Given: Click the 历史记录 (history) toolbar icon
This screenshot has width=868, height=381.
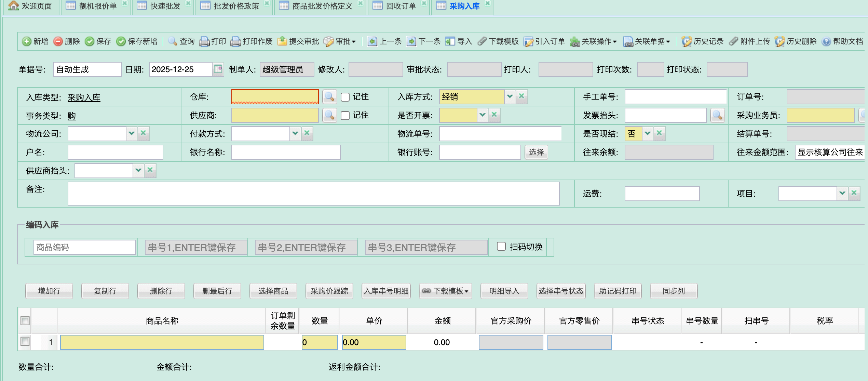Looking at the screenshot, I should click(x=686, y=41).
